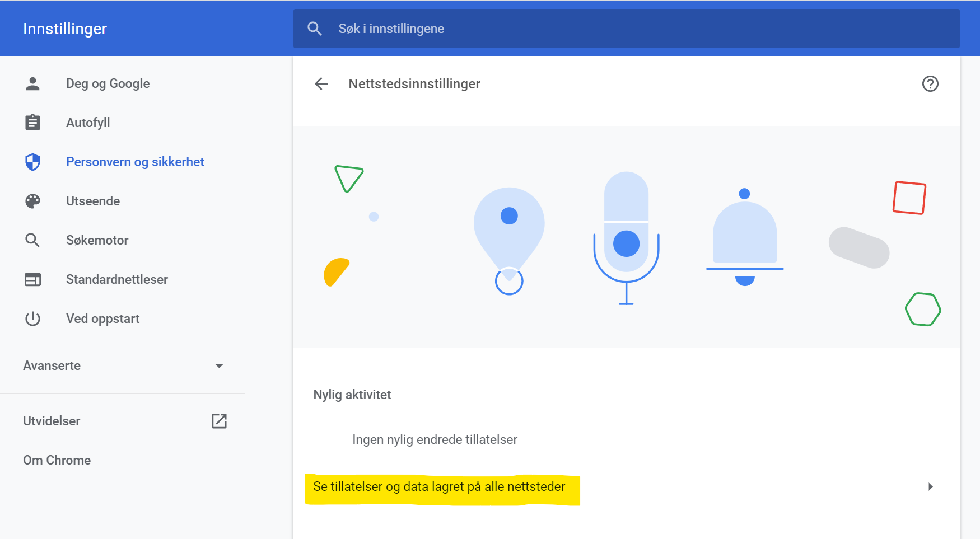Click the Nettstedsinnstillinger page title

[414, 84]
